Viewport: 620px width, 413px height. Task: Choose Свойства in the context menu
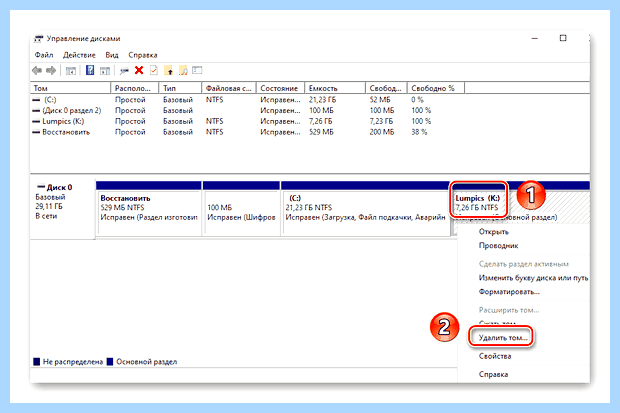click(495, 356)
